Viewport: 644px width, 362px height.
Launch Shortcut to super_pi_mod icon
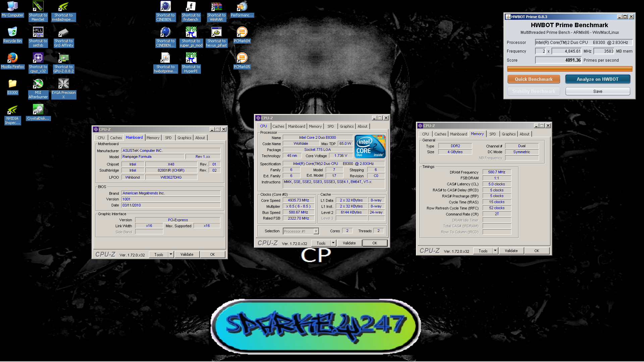pos(191,37)
